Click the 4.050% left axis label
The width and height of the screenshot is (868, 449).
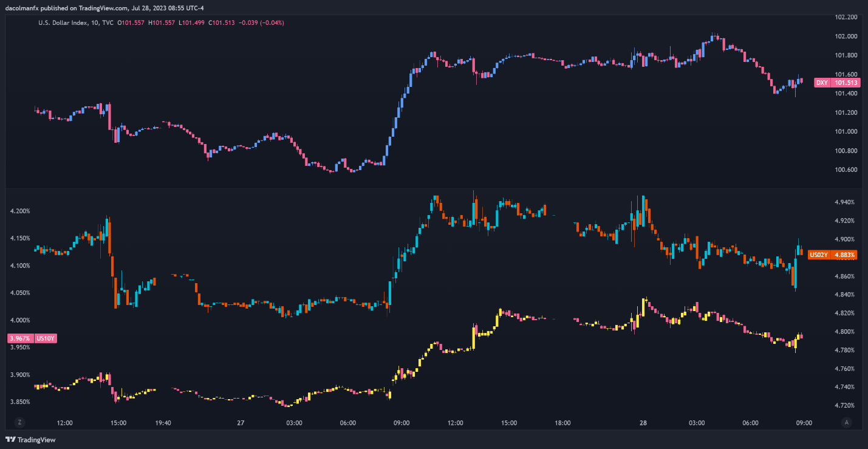click(x=20, y=293)
